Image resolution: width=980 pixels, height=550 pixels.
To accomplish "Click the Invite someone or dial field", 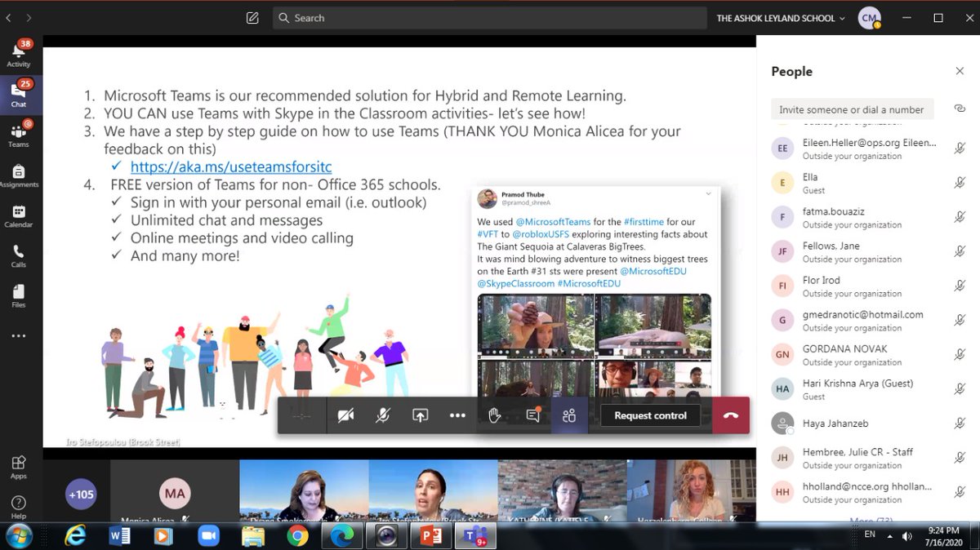I will (852, 109).
